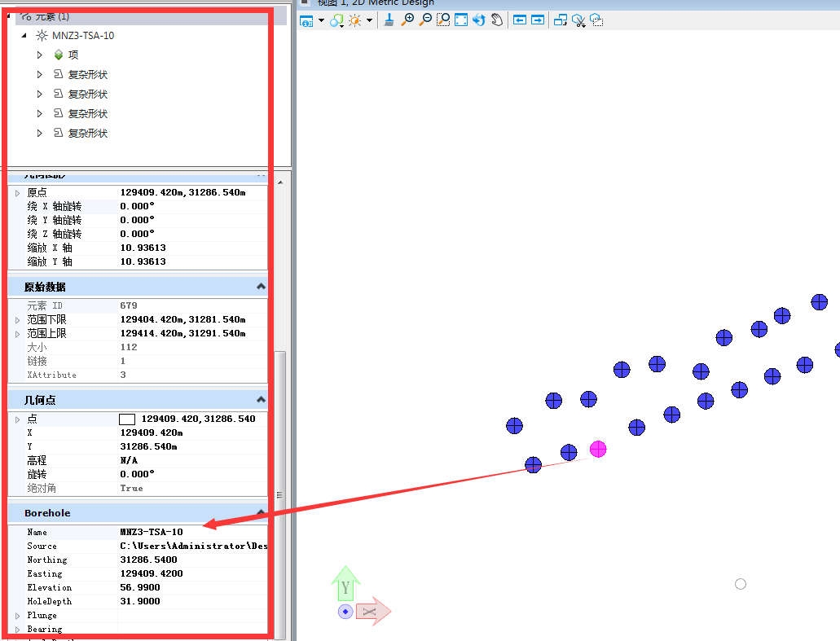Expand the 原点 property row
The width and height of the screenshot is (840, 641).
(18, 193)
